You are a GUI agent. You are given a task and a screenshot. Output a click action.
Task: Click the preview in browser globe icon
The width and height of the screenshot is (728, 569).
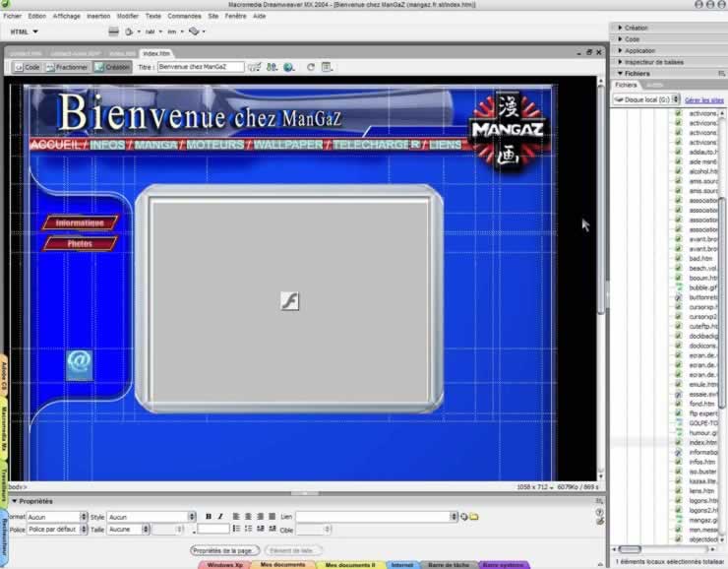pos(289,67)
